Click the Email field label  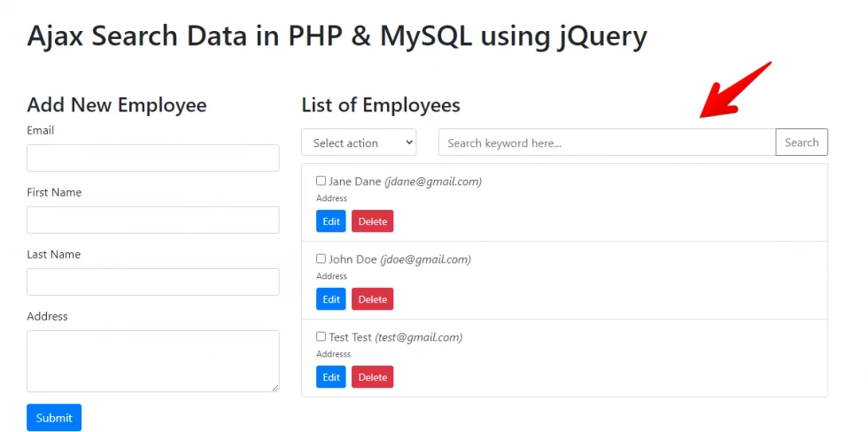pos(41,130)
